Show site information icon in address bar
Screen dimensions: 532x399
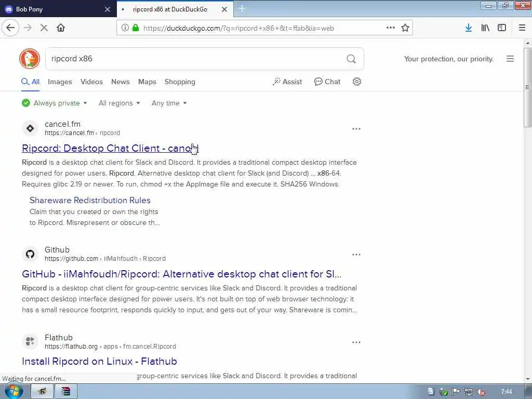pos(125,28)
